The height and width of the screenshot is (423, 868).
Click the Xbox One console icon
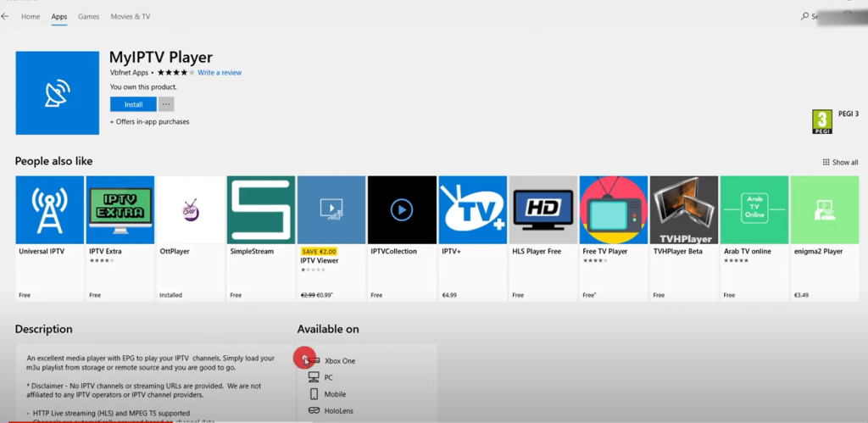pos(314,361)
